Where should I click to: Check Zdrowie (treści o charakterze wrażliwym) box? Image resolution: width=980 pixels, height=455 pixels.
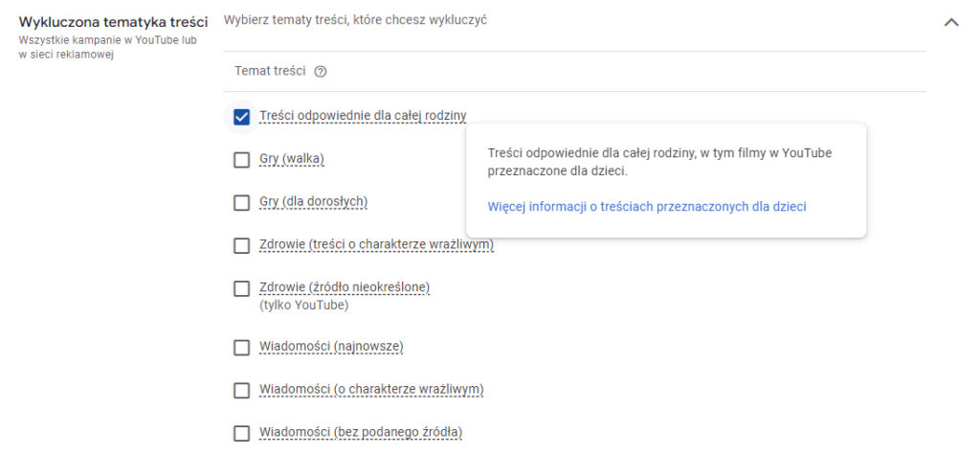[x=241, y=245]
